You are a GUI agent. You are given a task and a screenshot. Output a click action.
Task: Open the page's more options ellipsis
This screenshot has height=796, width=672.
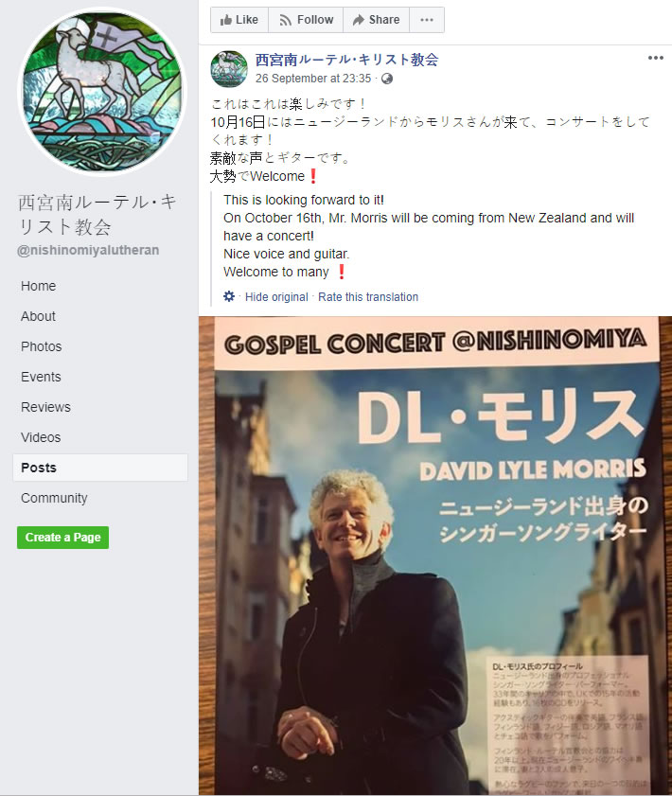pos(427,20)
